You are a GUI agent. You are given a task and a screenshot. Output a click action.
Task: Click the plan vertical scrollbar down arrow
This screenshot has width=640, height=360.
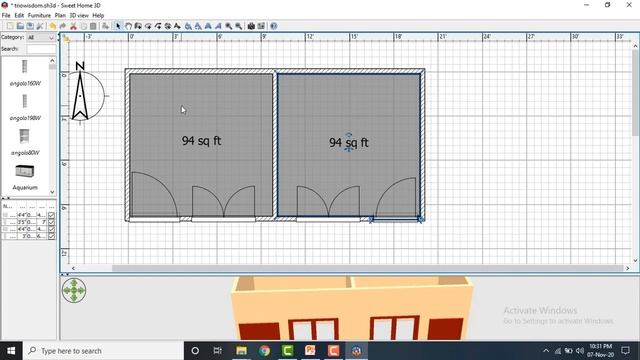(x=636, y=260)
